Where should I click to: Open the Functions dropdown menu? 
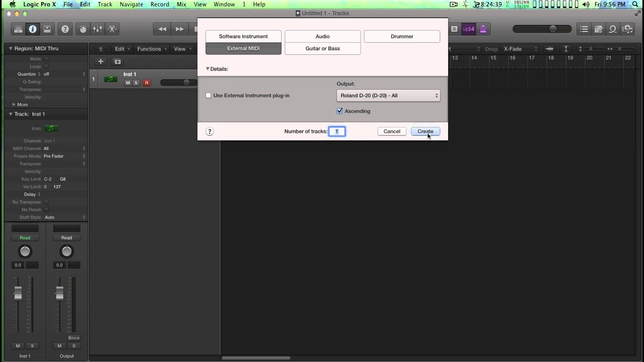152,49
